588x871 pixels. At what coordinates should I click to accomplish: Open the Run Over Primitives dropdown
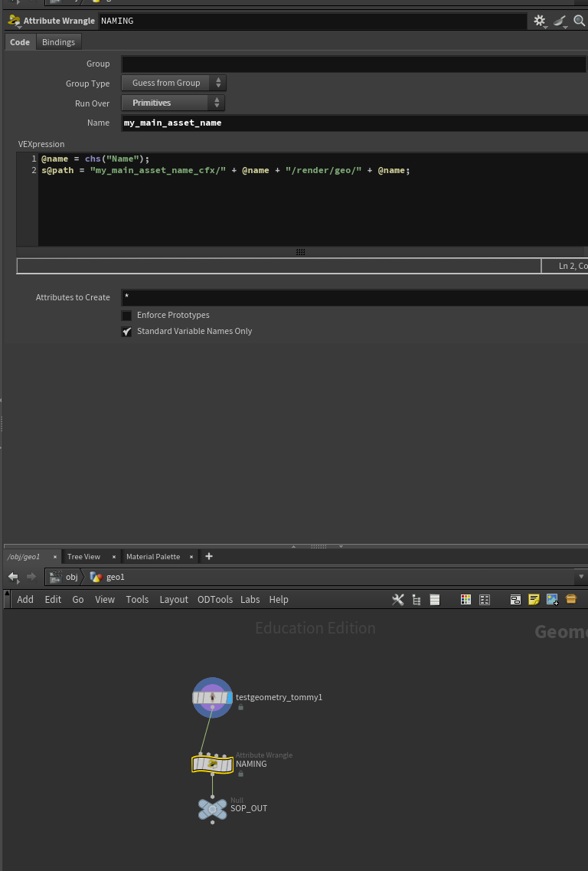(x=173, y=103)
